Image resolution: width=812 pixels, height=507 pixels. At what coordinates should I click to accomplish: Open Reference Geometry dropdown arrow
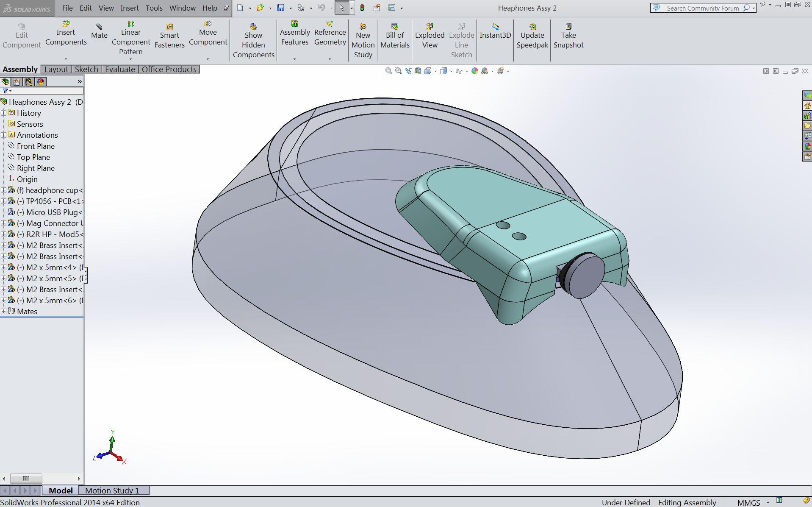pos(330,59)
